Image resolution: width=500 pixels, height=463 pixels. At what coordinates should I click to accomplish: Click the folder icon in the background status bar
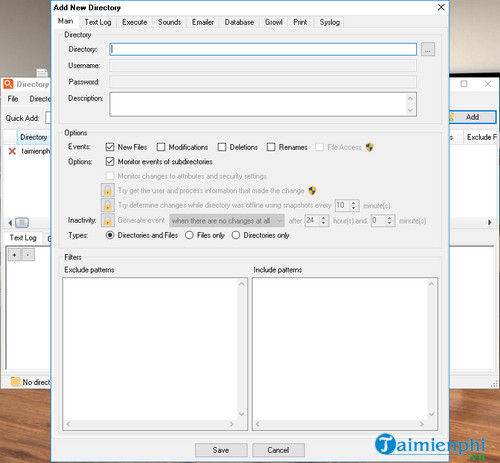click(15, 381)
